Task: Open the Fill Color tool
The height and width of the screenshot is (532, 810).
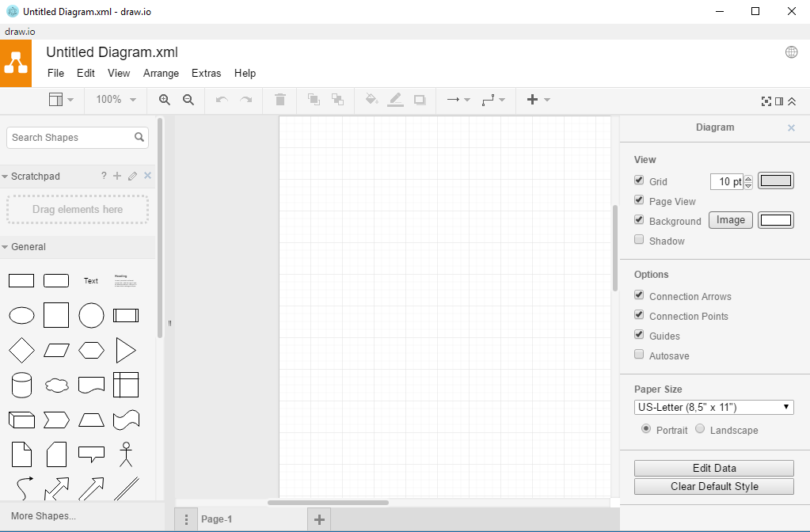Action: (x=371, y=100)
